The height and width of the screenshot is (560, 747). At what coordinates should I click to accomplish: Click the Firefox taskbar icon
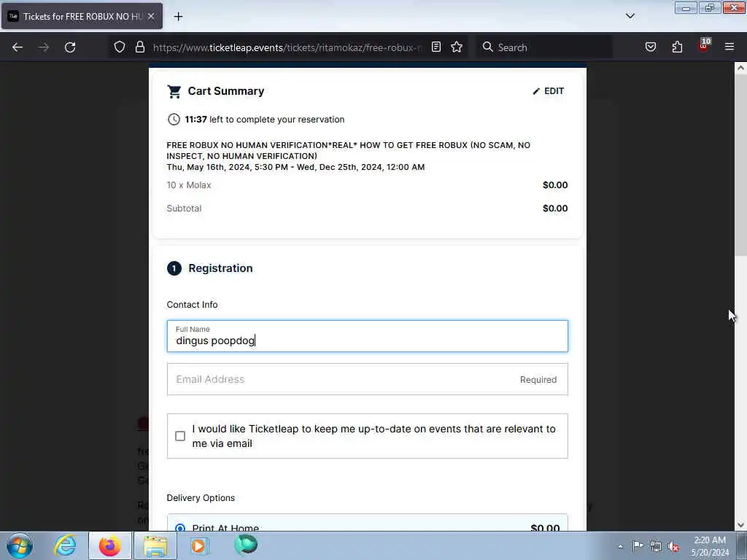pos(109,545)
